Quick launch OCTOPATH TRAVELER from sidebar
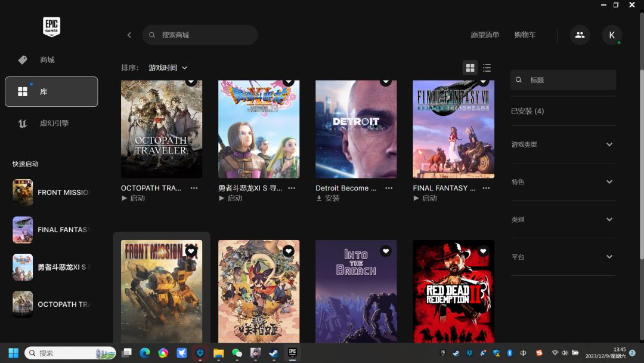The image size is (644, 363). click(51, 304)
